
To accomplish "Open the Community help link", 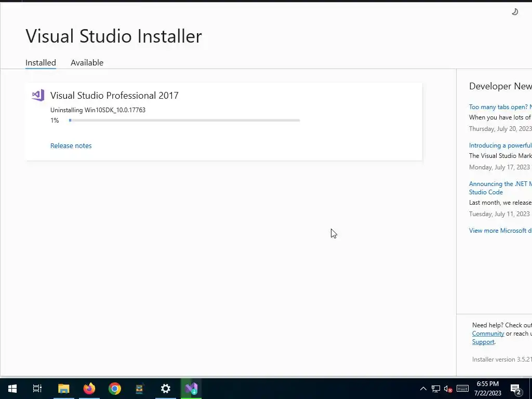I will click(488, 334).
